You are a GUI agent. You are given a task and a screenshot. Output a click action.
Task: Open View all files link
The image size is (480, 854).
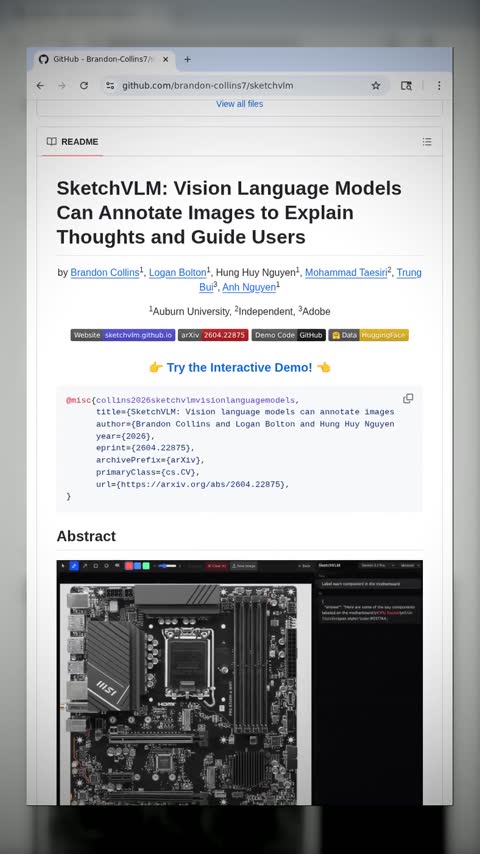point(240,104)
